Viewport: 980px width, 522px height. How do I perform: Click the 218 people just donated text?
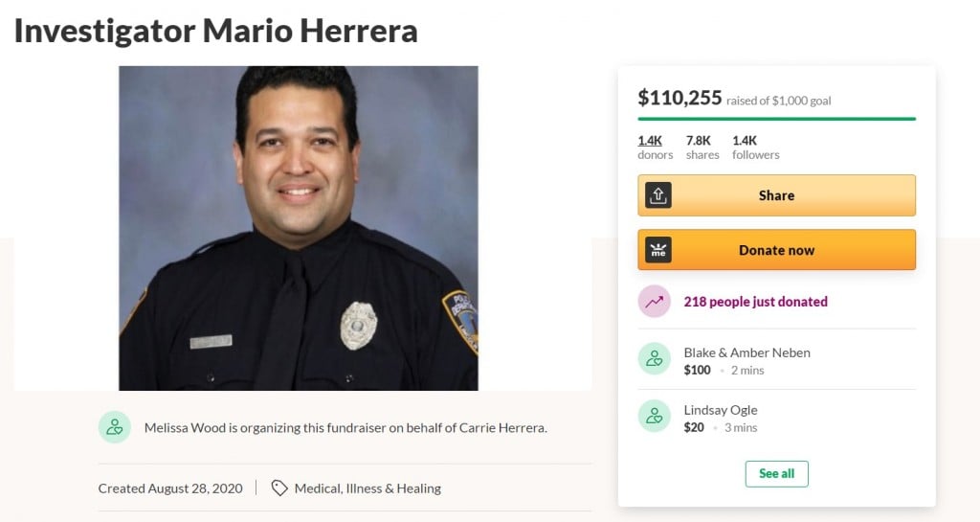click(x=756, y=302)
